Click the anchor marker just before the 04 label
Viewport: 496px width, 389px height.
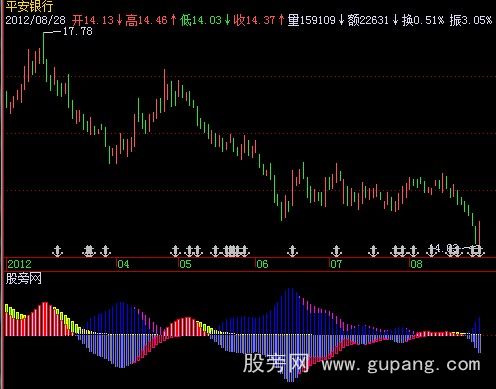pos(106,251)
